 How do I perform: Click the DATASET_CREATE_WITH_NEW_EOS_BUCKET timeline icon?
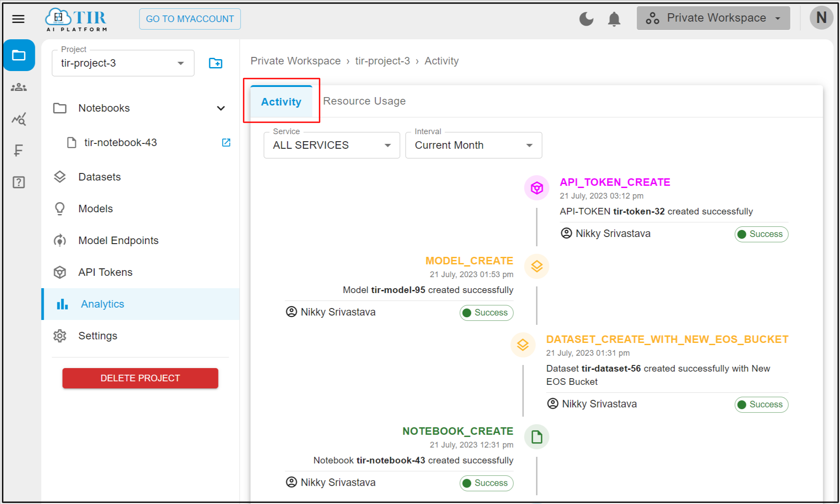523,345
